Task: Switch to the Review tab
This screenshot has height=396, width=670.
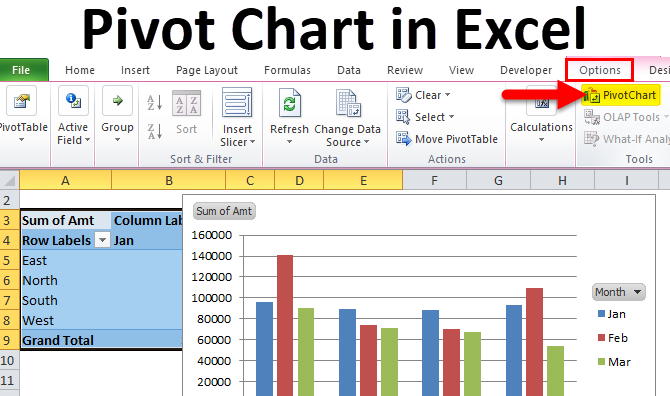Action: 405,70
